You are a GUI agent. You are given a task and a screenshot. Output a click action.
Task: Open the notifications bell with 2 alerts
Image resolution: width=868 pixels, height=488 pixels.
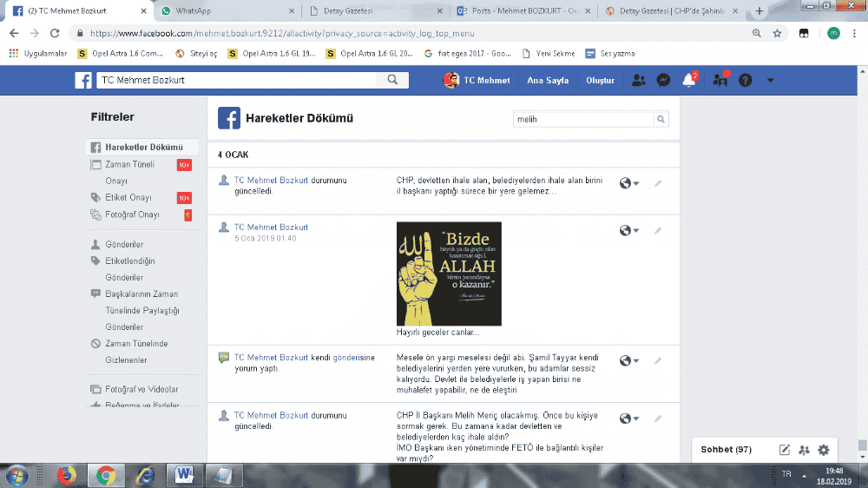[x=689, y=80]
